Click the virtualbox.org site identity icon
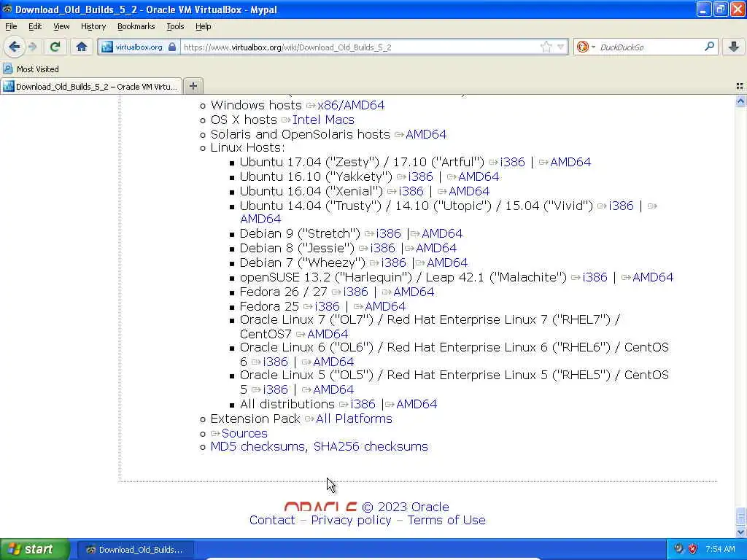Image resolution: width=747 pixels, height=560 pixels. tap(139, 47)
